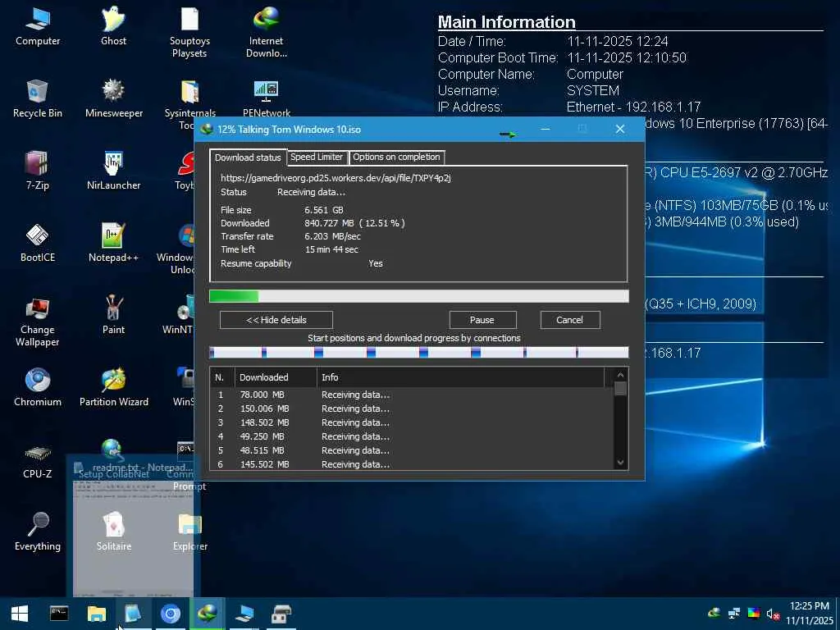Cancel the current download

coord(569,320)
